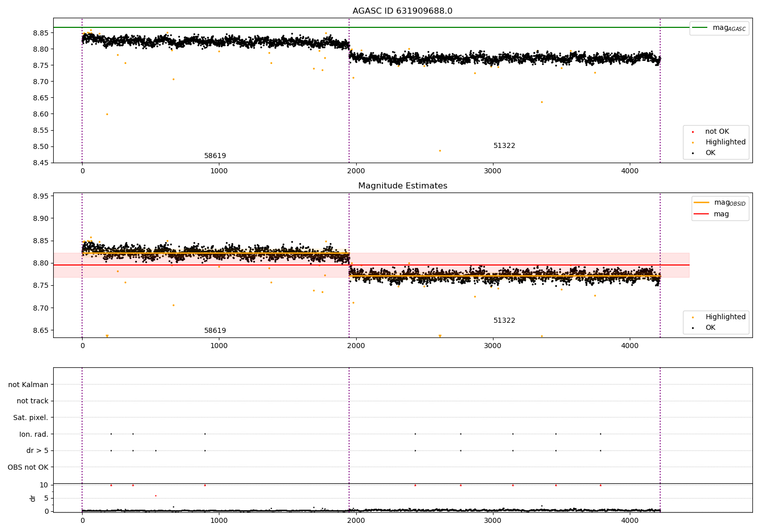Click x-axis tick "1000" under the top plot
This screenshot has height=532, width=760.
tap(219, 171)
